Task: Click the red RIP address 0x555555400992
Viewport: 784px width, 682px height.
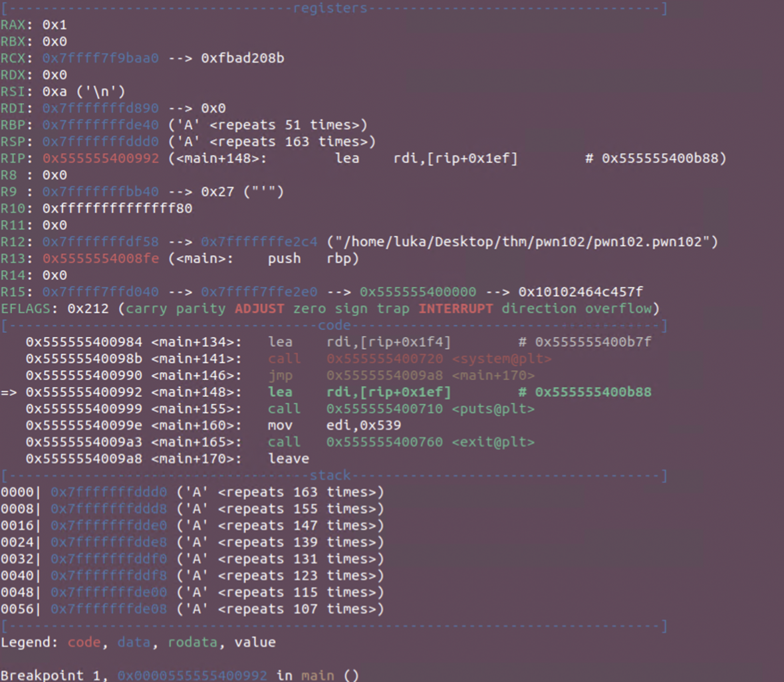Action: [100, 158]
